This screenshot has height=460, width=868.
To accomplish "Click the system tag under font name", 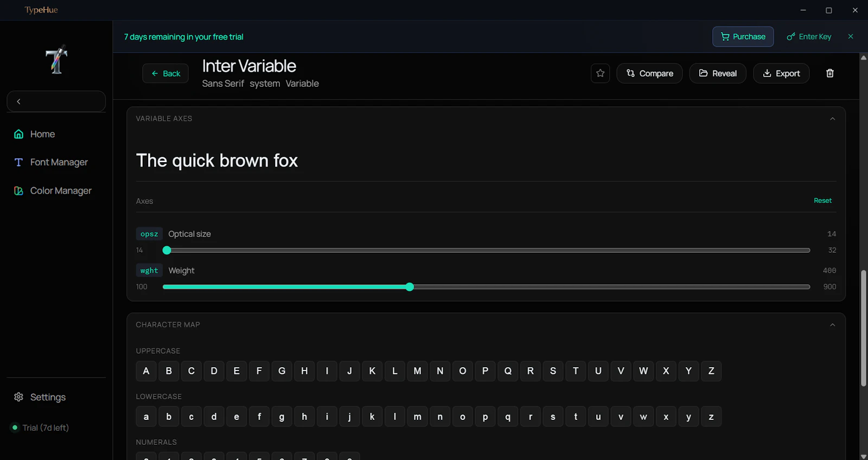I will coord(265,84).
